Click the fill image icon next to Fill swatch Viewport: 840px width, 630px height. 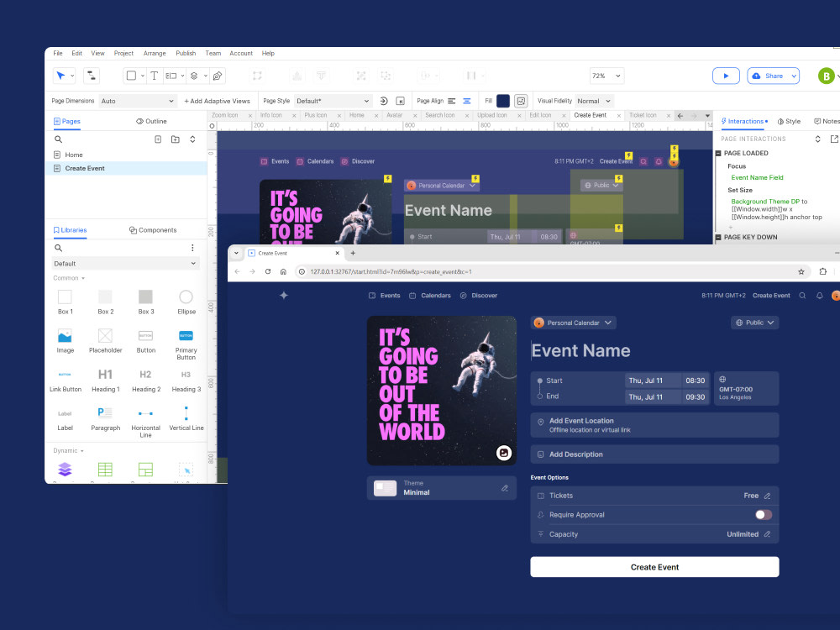(520, 101)
